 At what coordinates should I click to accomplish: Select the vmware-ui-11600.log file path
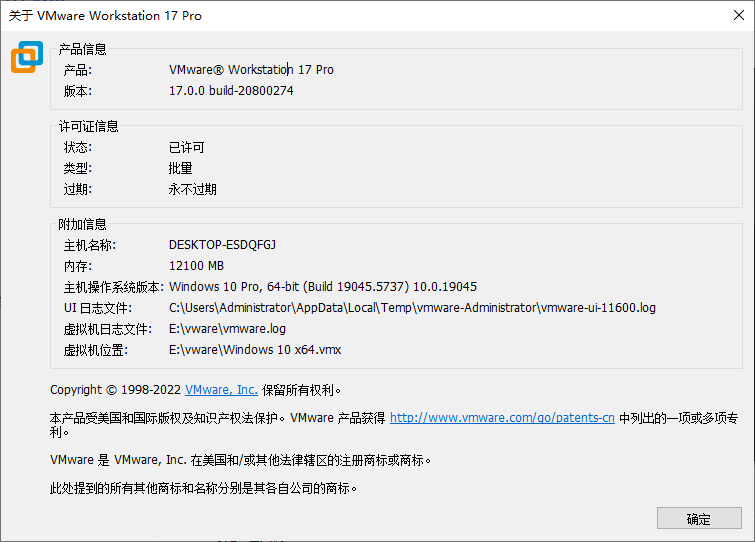[412, 308]
